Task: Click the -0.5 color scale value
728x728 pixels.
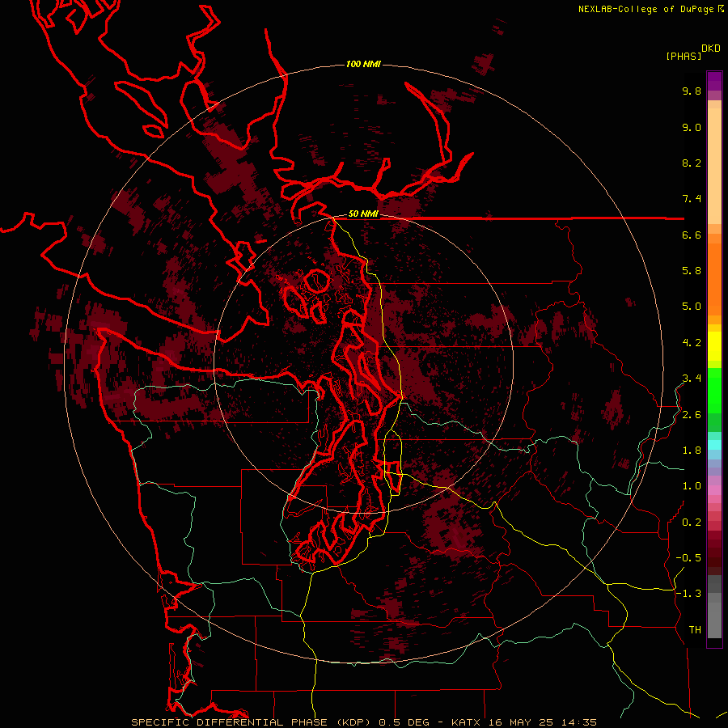Action: coord(688,558)
